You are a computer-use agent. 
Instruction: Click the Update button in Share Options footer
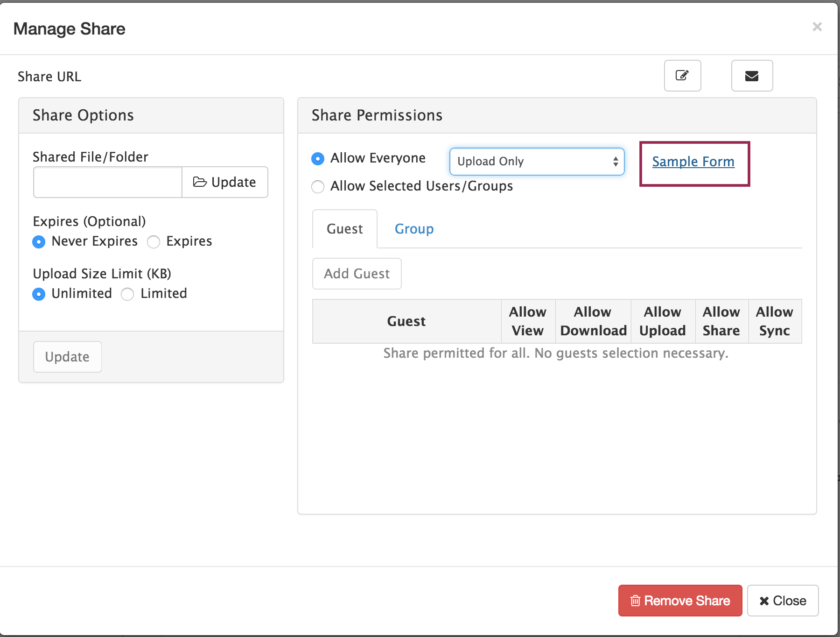click(x=67, y=357)
